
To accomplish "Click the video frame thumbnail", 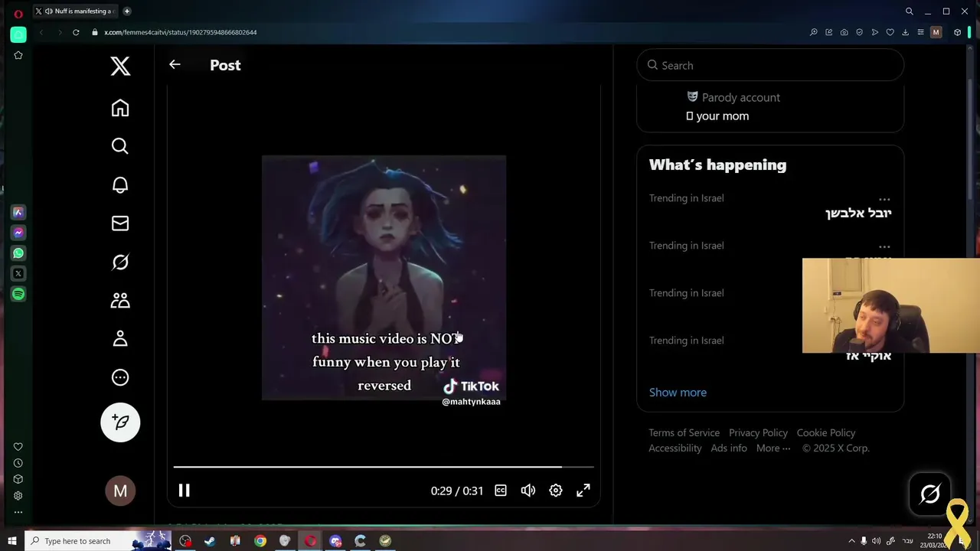I will coord(384,278).
